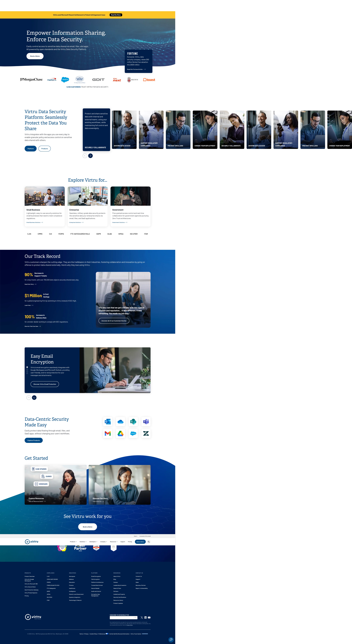The image size is (352, 644).
Task: Open the search icon in the navigation bar
Action: pyautogui.click(x=149, y=542)
